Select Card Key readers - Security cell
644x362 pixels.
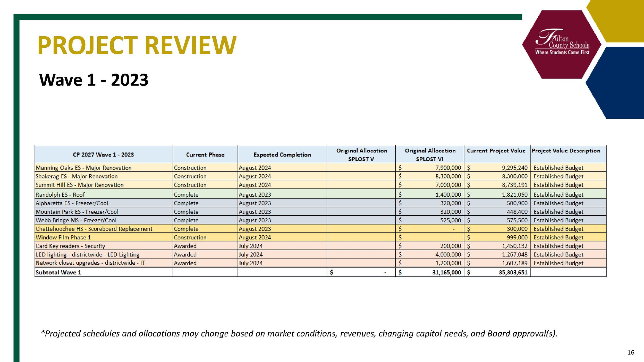point(104,246)
